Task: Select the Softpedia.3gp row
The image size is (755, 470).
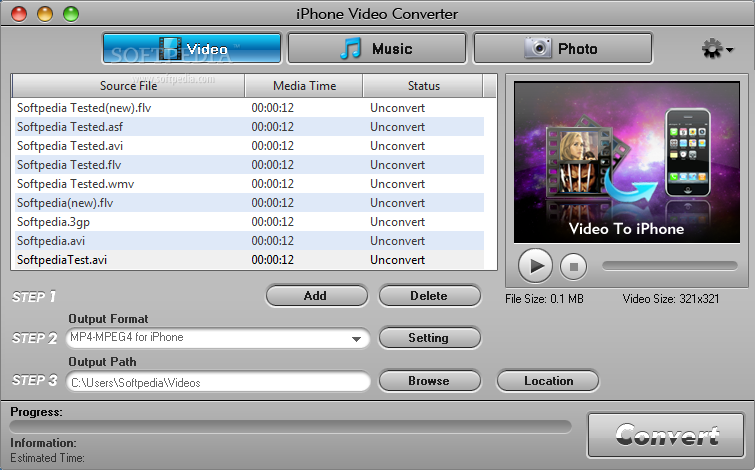Action: click(248, 222)
